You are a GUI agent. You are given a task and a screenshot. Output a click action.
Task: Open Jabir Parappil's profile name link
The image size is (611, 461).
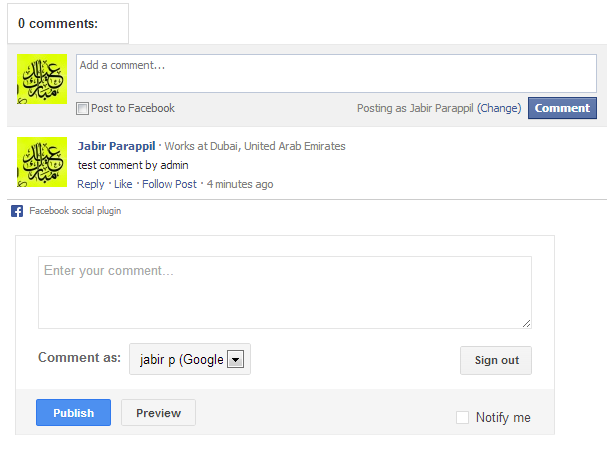[116, 146]
